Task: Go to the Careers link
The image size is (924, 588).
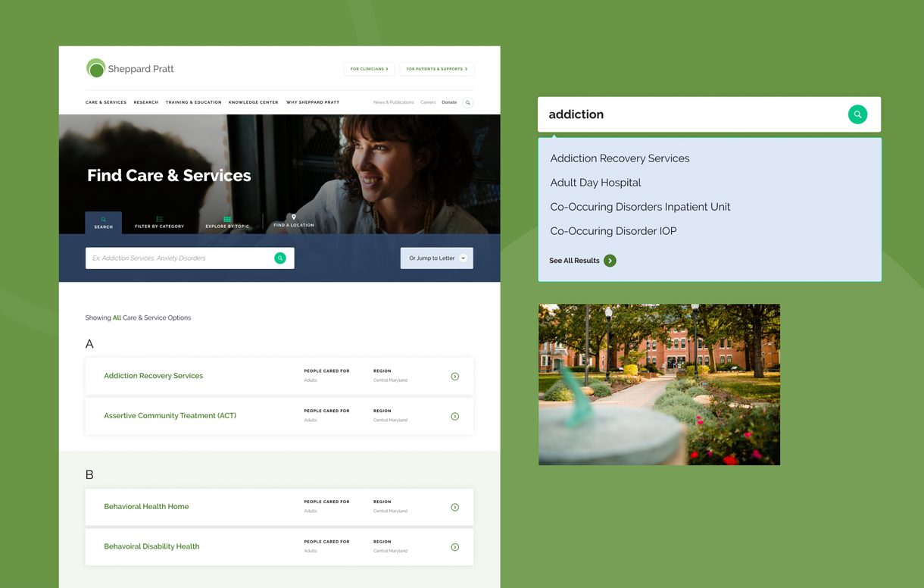Action: 428,102
